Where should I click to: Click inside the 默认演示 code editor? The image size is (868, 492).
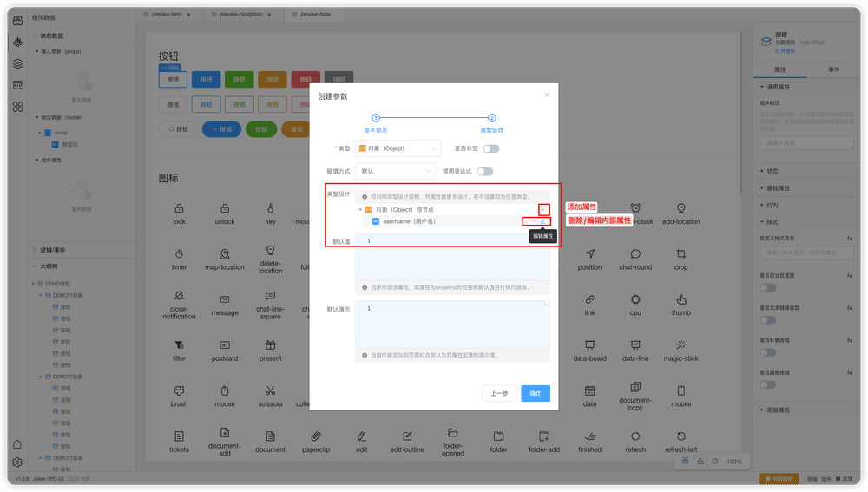452,325
